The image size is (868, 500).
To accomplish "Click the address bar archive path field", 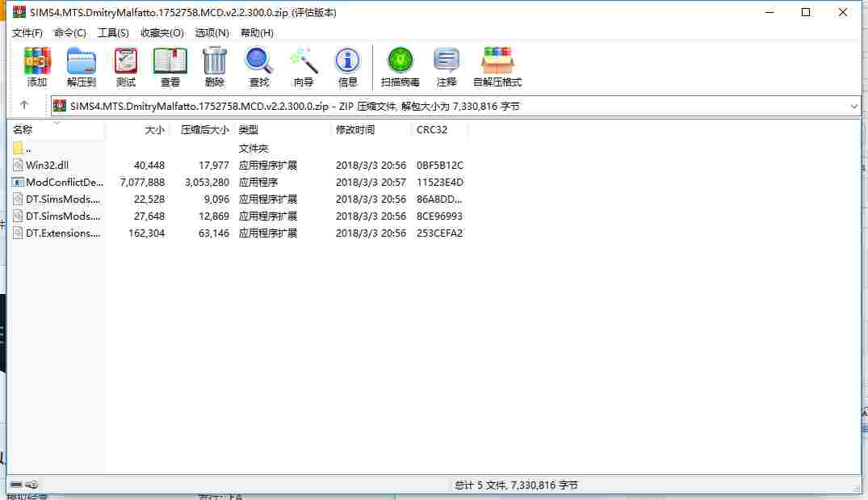I will tap(455, 107).
